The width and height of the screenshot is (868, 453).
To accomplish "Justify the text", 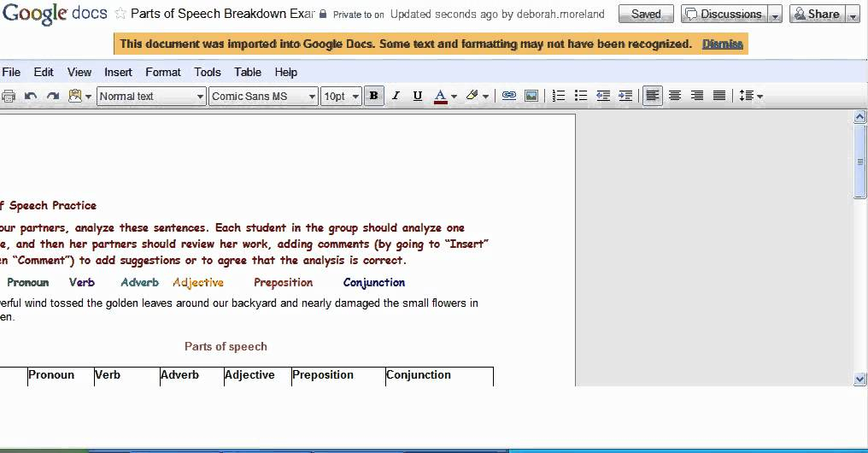I will 719,96.
